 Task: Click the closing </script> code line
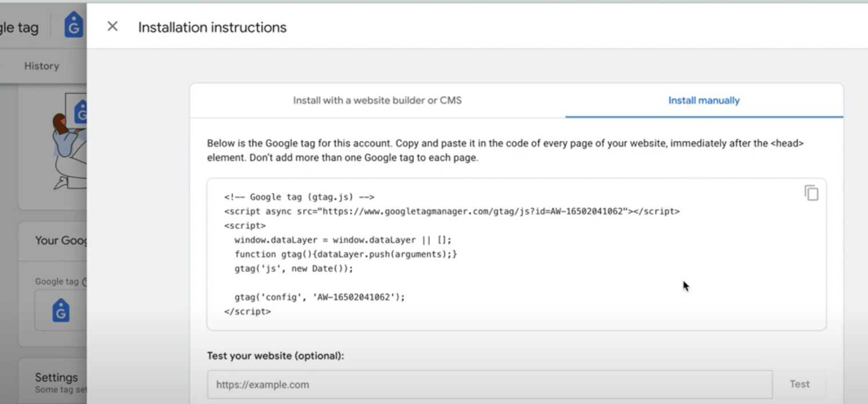click(247, 312)
